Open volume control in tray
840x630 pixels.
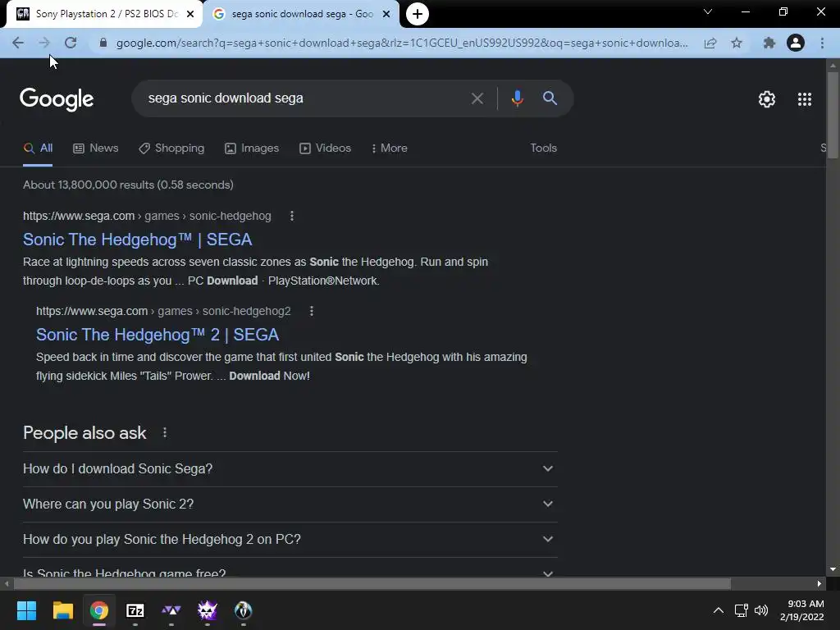pyautogui.click(x=761, y=610)
